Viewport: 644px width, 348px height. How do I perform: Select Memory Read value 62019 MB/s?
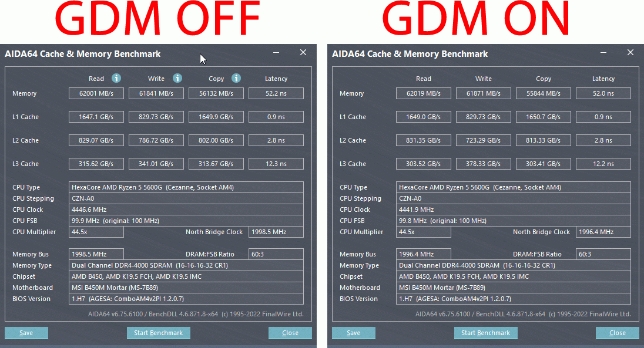pyautogui.click(x=424, y=93)
